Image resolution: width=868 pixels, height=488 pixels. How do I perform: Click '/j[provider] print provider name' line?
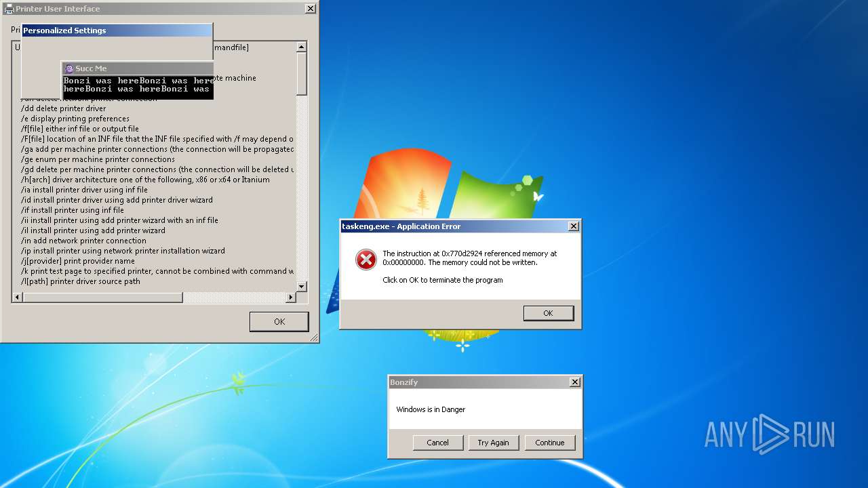point(78,261)
